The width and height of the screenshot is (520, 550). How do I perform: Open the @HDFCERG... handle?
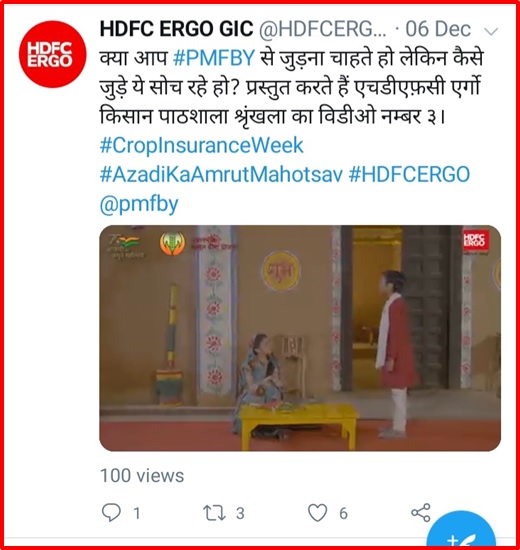click(x=323, y=29)
